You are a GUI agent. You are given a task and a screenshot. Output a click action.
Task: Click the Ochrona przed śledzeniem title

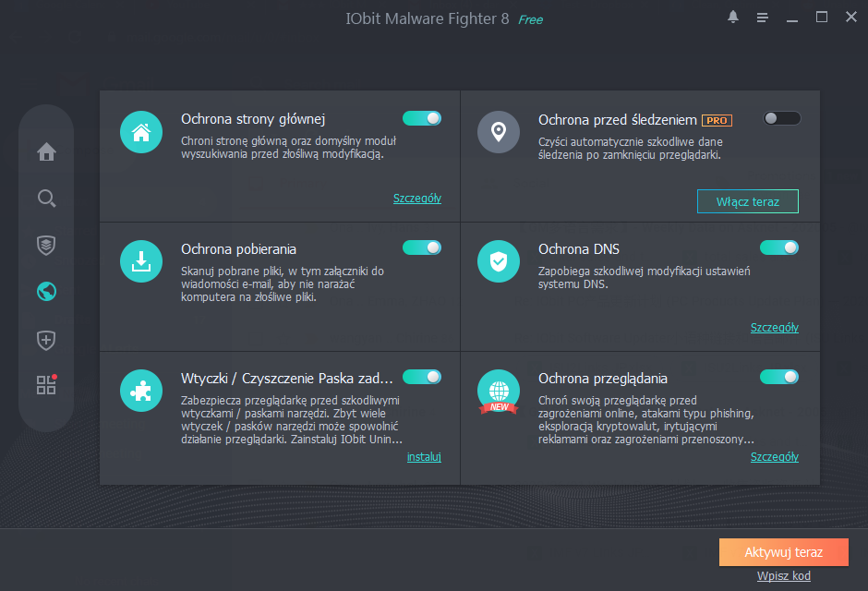[617, 120]
